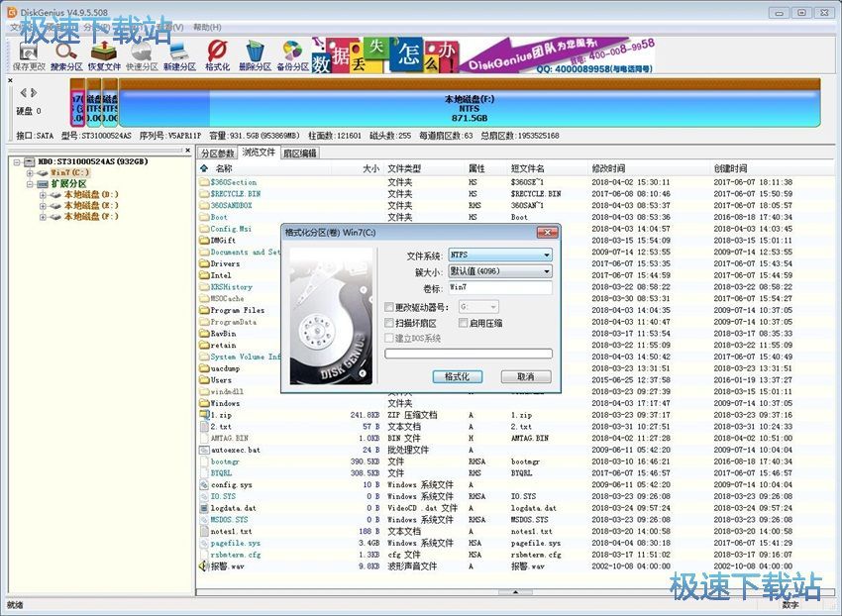
Task: Select the 2.txt file row
Action: (x=515, y=427)
